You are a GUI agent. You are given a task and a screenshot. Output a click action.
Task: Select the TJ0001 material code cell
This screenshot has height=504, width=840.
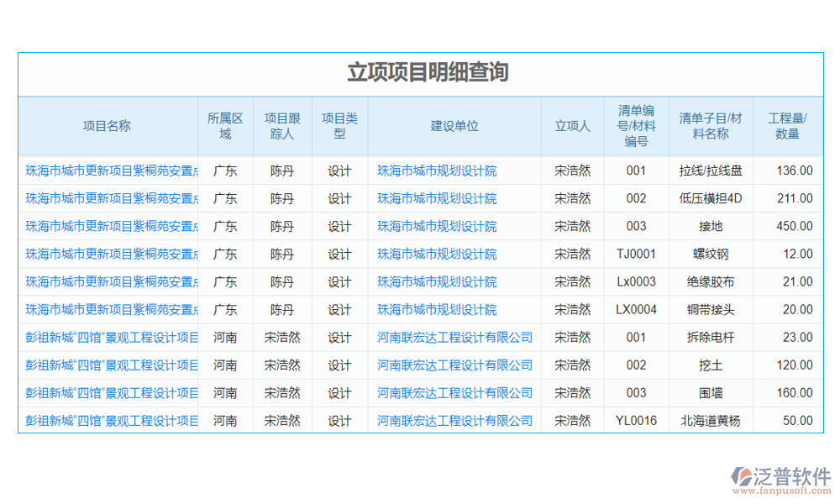coord(636,254)
